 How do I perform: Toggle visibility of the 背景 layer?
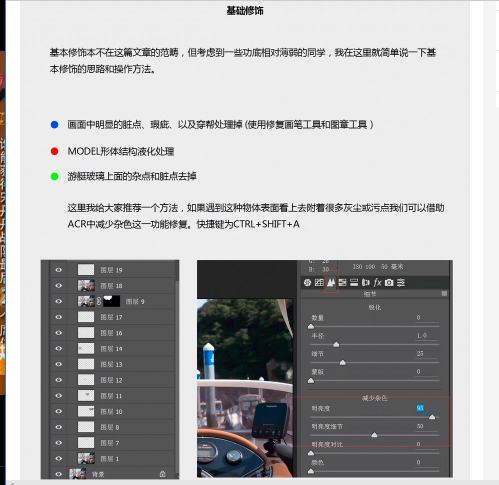click(x=59, y=474)
